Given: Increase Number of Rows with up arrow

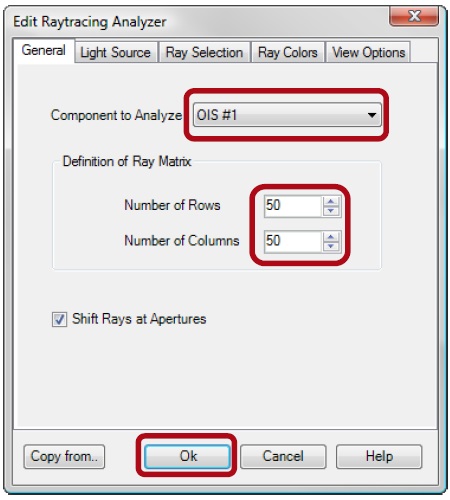Looking at the screenshot, I should point(331,201).
